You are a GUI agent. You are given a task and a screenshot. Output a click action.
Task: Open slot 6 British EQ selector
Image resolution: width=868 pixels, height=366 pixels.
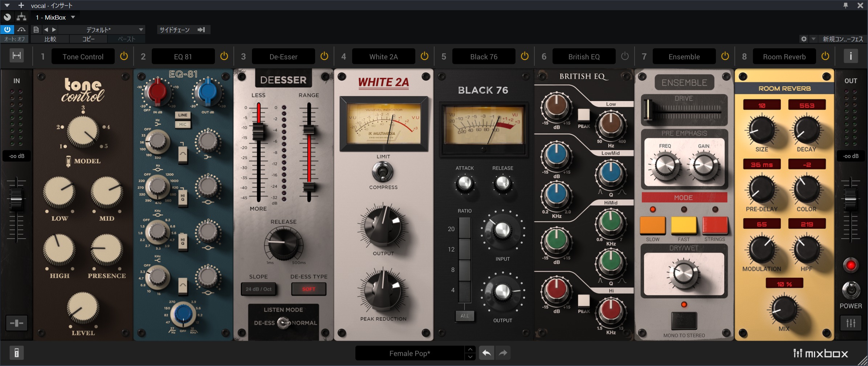pyautogui.click(x=584, y=57)
